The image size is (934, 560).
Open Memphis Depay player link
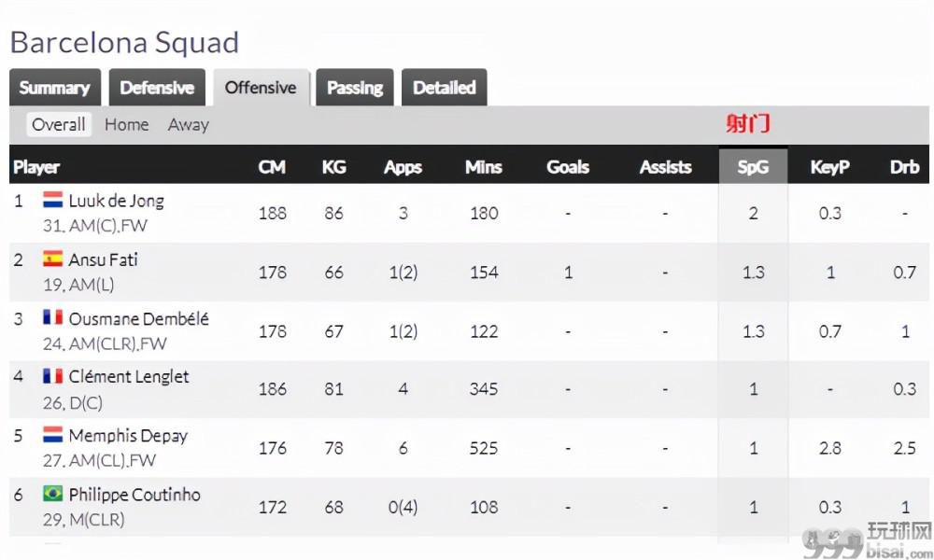[x=128, y=436]
